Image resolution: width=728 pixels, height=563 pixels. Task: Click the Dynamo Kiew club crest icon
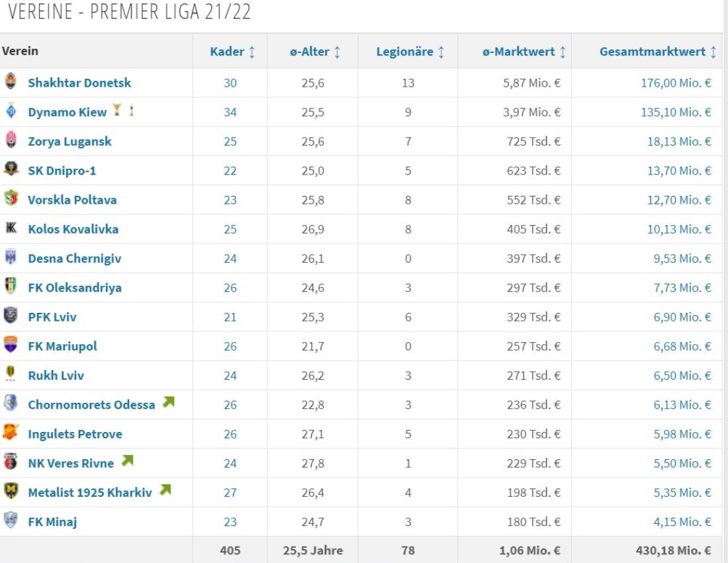click(11, 111)
